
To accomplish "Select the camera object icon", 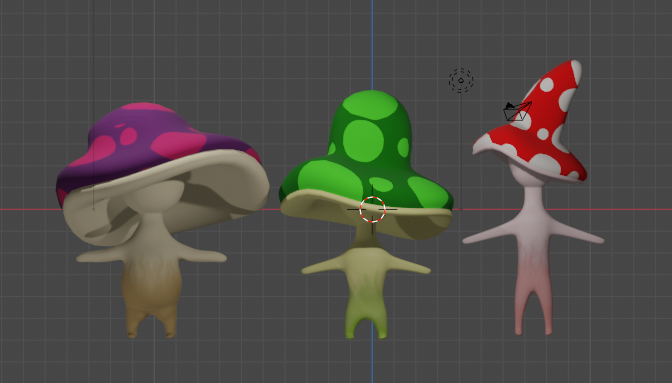I will point(517,111).
